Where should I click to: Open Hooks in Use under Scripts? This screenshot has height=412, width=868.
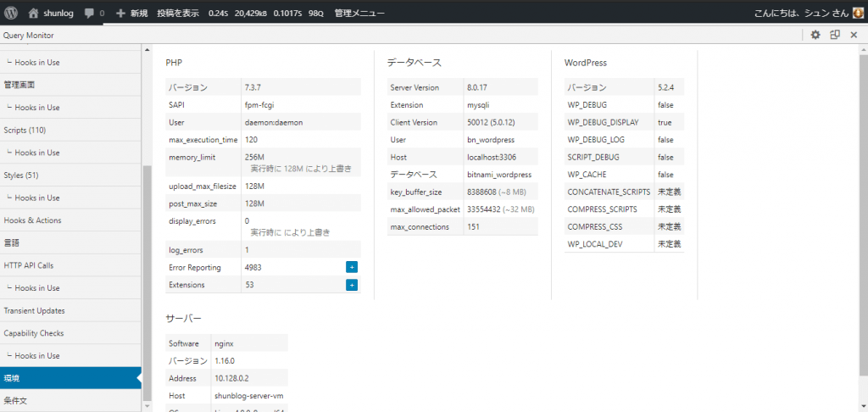(71, 153)
